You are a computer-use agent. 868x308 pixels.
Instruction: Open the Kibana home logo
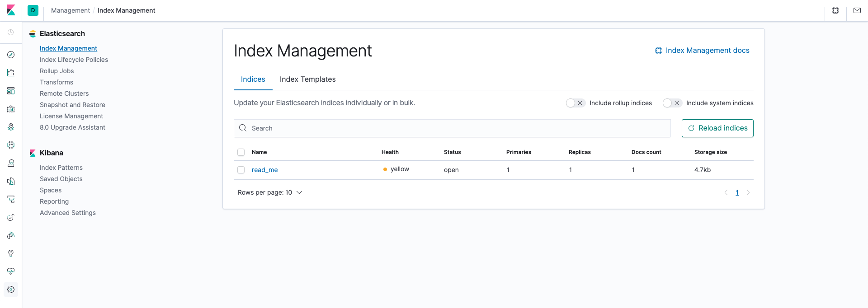pos(11,10)
